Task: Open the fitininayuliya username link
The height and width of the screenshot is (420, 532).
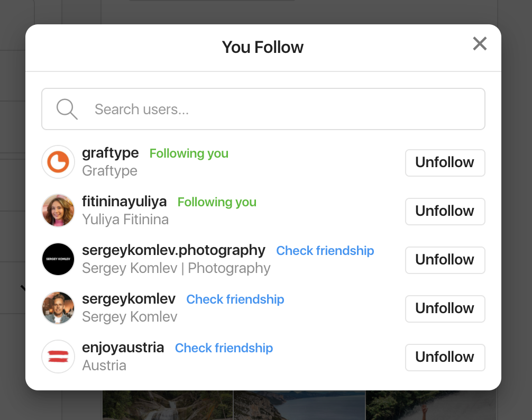Action: pos(124,202)
